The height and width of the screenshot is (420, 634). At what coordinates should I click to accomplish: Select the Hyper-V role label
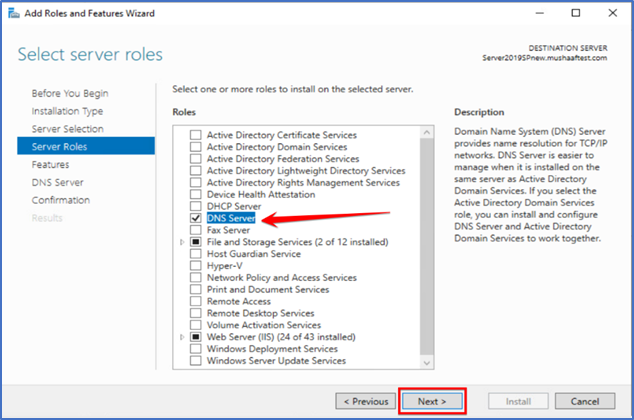point(225,266)
